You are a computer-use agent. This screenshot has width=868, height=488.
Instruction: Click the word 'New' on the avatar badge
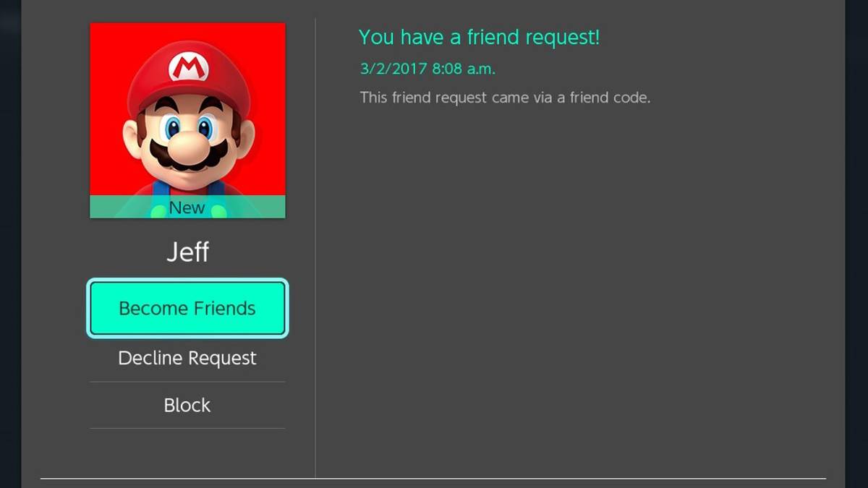(x=187, y=207)
